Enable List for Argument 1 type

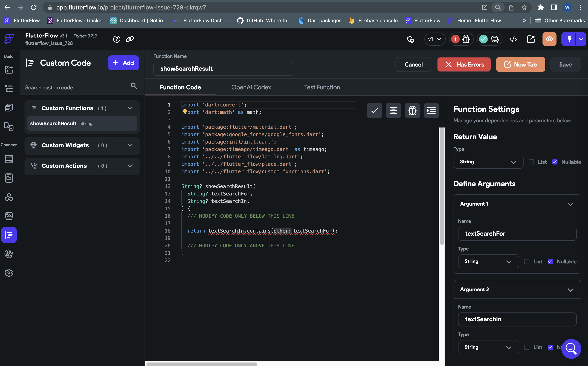tap(526, 261)
